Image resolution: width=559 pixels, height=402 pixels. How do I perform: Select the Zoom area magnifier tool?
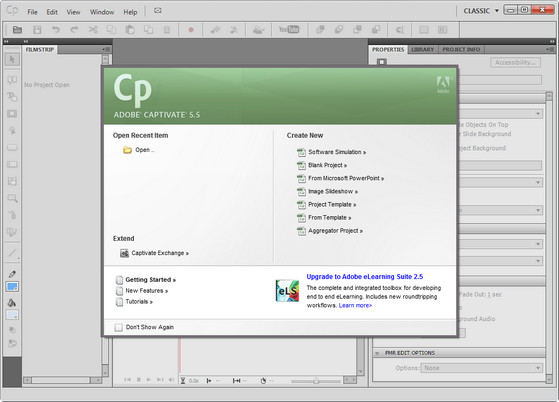(12, 198)
